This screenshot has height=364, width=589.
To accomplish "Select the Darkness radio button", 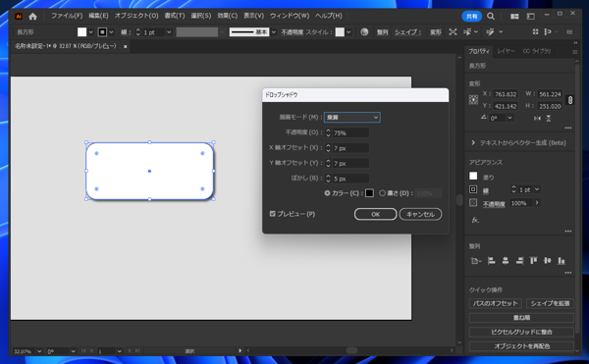I will click(x=382, y=193).
